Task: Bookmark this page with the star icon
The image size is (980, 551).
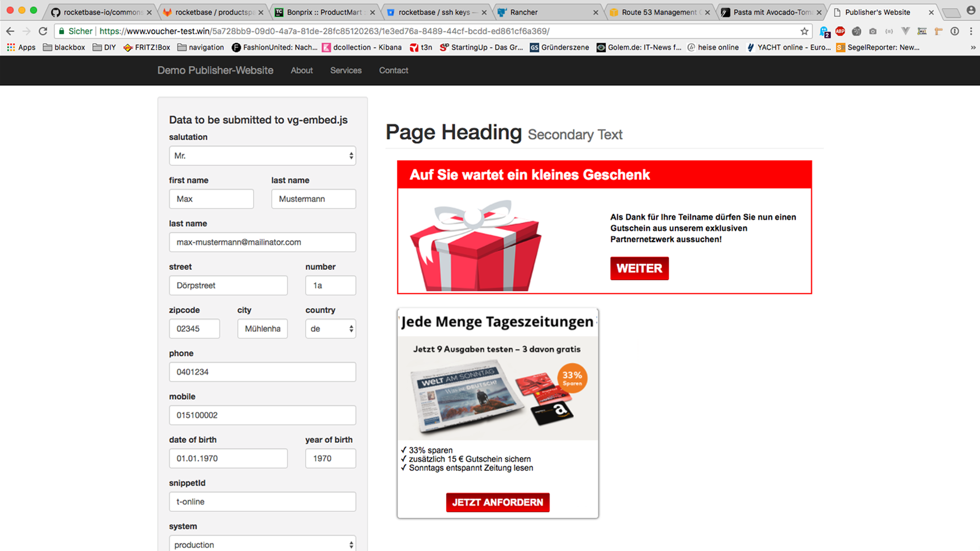Action: pyautogui.click(x=804, y=31)
